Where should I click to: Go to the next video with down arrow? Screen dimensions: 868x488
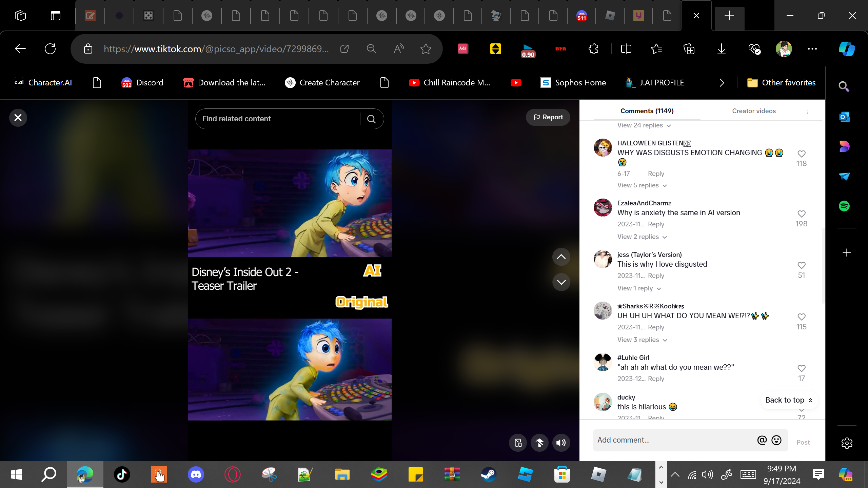click(x=561, y=282)
